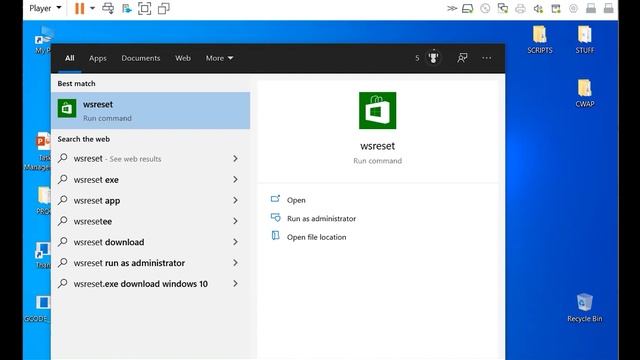Enter full screen mode icon
The height and width of the screenshot is (360, 640).
click(144, 9)
